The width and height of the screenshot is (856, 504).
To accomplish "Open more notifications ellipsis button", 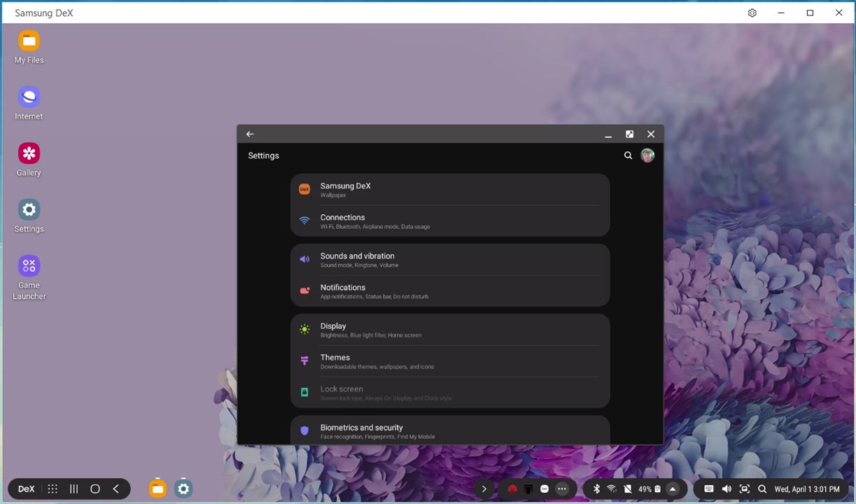I will 562,489.
